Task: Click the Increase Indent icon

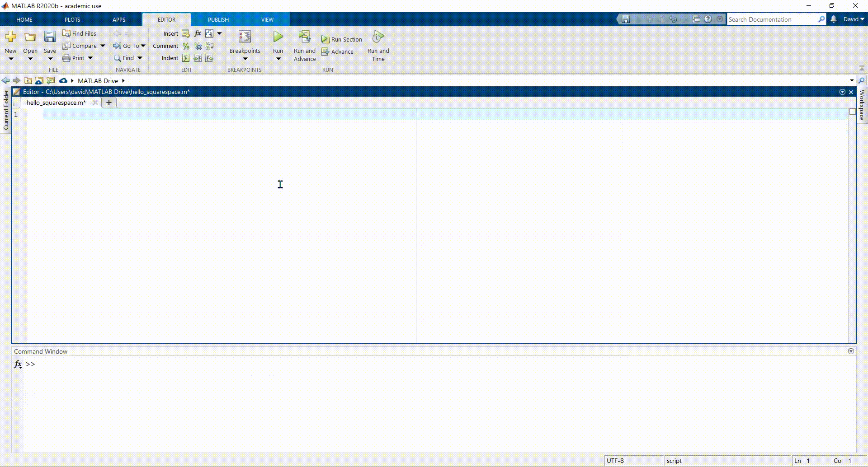Action: click(198, 58)
